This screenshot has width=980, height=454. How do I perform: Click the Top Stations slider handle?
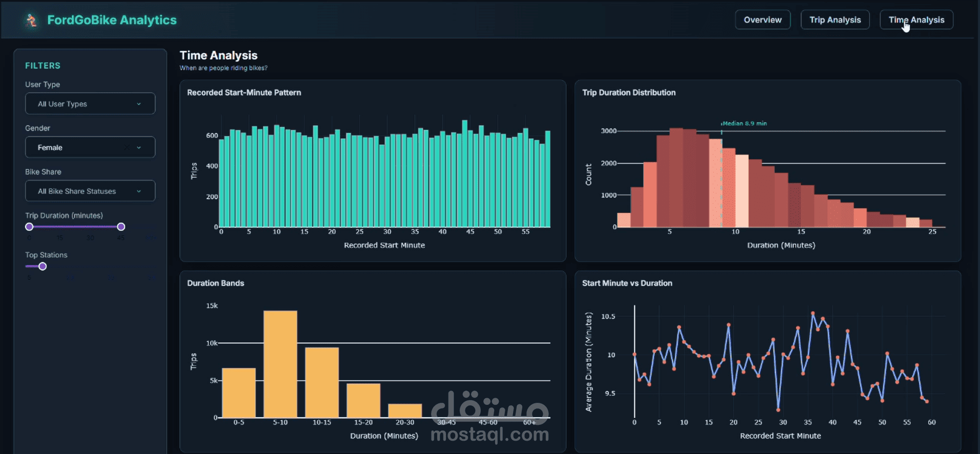tap(42, 266)
